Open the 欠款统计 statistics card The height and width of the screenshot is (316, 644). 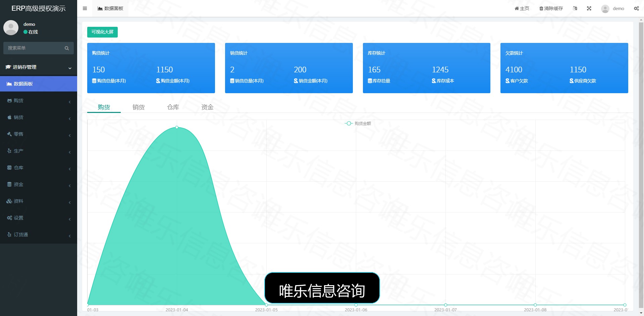click(564, 68)
